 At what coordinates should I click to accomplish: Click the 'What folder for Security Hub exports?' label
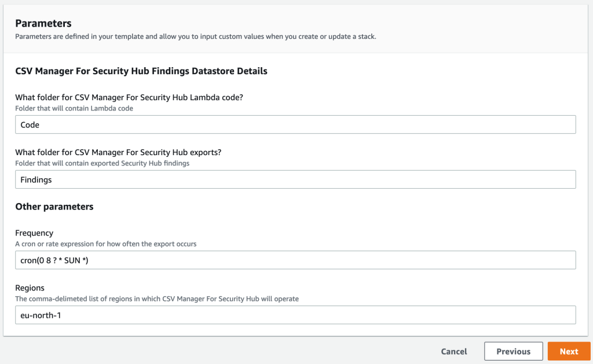coord(118,152)
